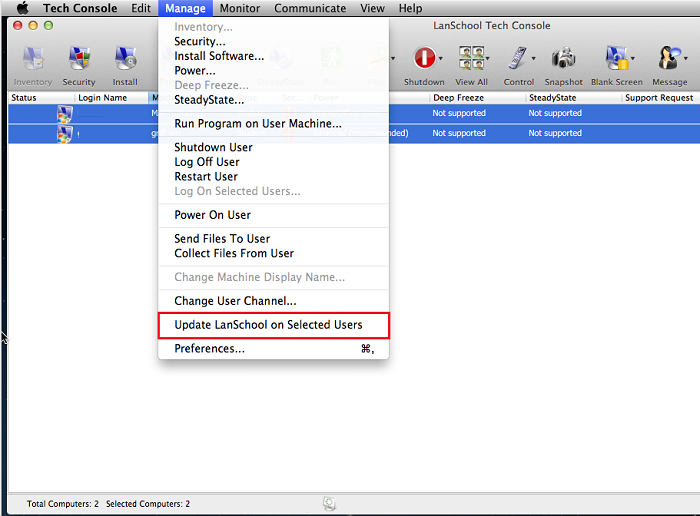Sort by Support Request column header
700x516 pixels.
(659, 98)
